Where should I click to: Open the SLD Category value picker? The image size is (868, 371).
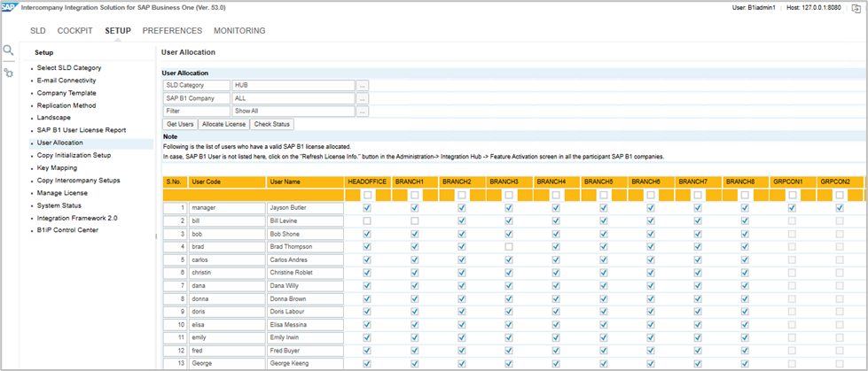pyautogui.click(x=362, y=86)
